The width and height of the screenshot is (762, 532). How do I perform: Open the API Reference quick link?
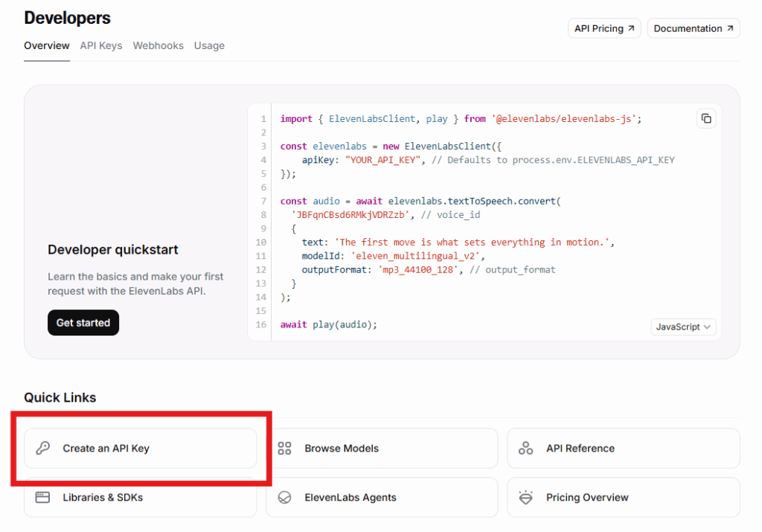point(624,448)
